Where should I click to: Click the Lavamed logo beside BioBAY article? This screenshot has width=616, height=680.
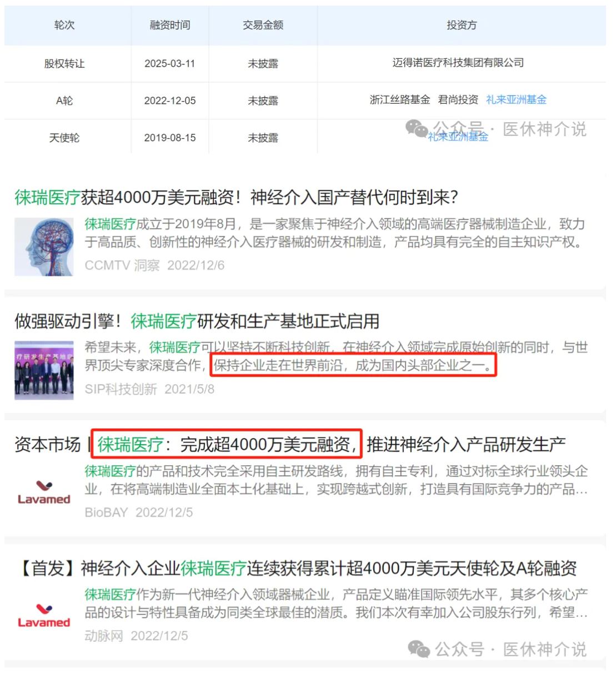pos(44,492)
